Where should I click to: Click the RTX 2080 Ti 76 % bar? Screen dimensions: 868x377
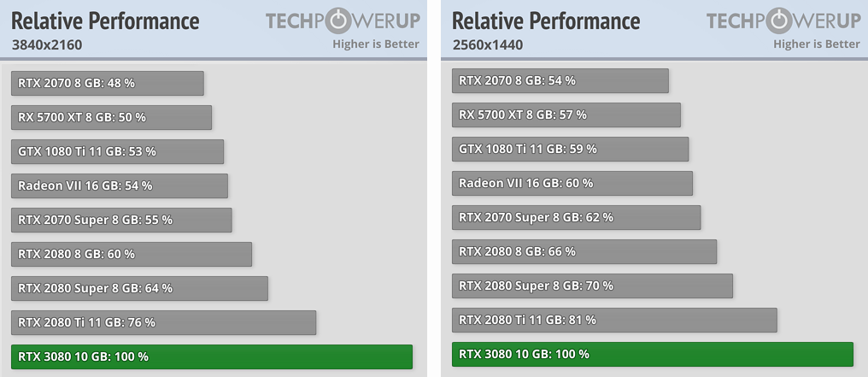pyautogui.click(x=164, y=322)
